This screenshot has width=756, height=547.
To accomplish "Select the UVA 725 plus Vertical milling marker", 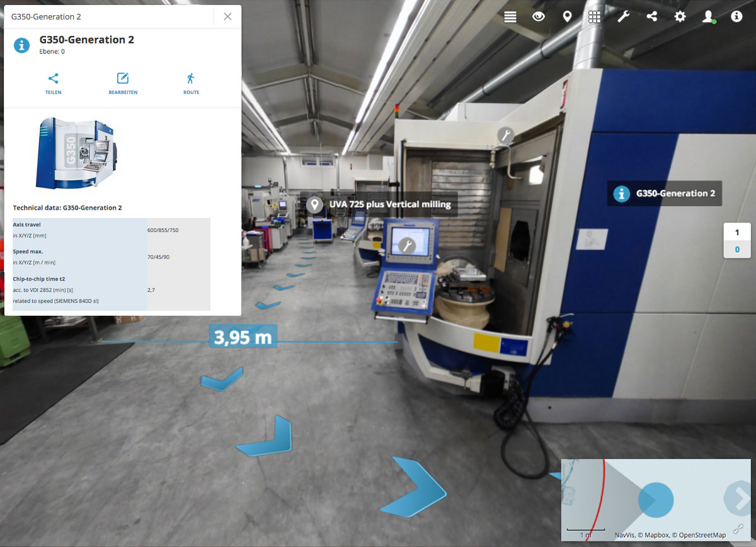I will [x=379, y=204].
